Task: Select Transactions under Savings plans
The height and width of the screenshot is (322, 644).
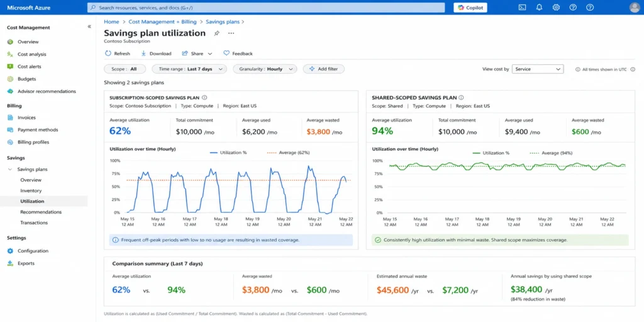Action: click(x=34, y=223)
